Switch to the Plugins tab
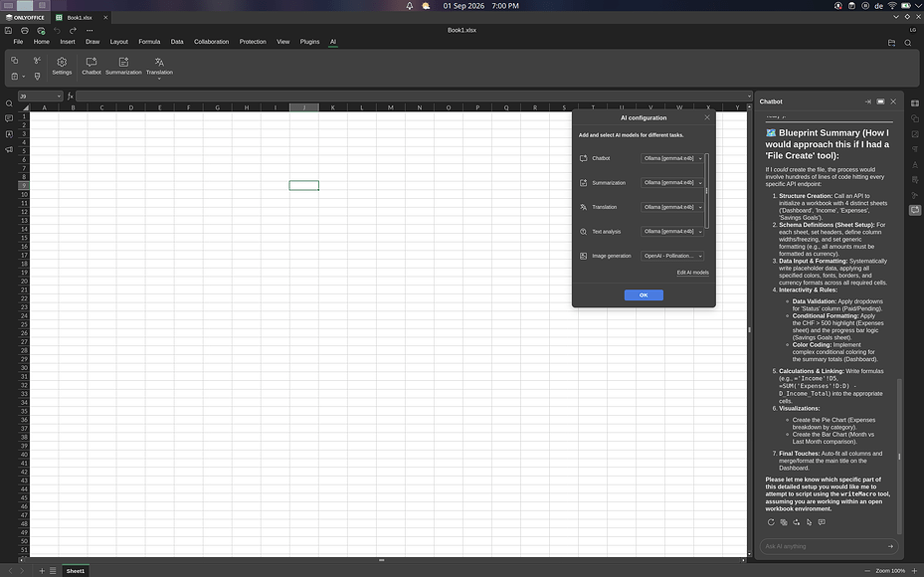Image resolution: width=924 pixels, height=577 pixels. click(x=309, y=42)
